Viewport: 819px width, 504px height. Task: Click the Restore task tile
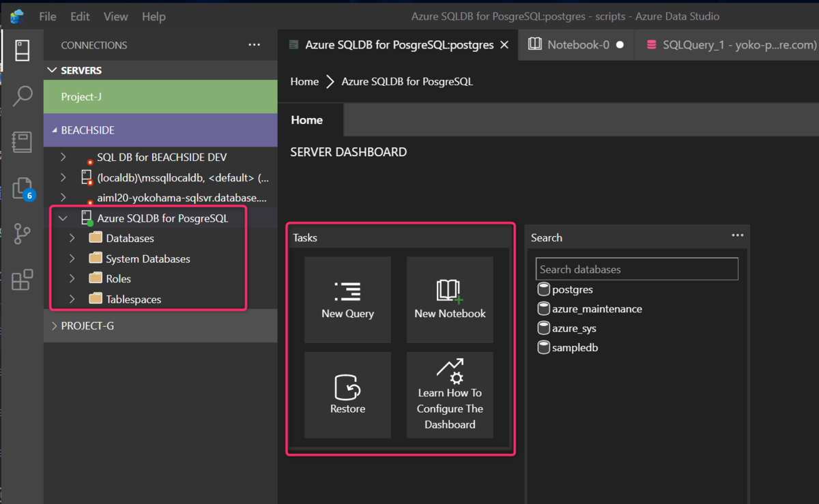tap(347, 395)
